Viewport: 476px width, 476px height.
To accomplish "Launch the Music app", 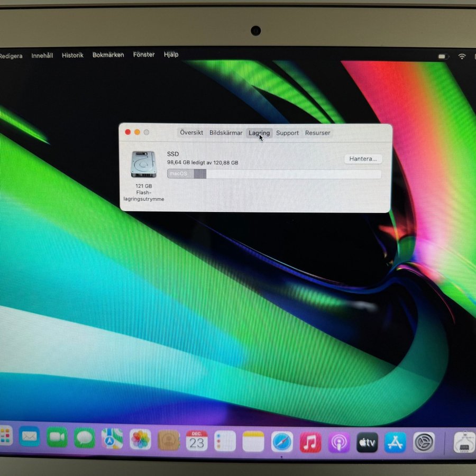I will pos(310,442).
